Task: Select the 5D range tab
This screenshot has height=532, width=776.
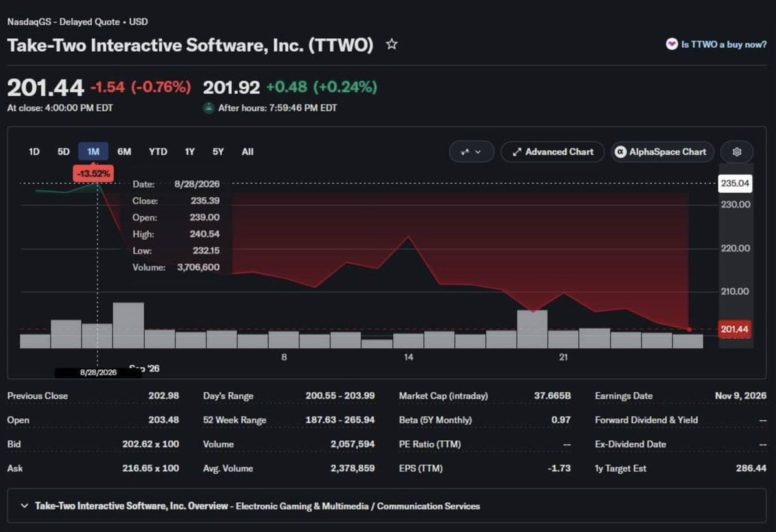Action: pos(63,152)
